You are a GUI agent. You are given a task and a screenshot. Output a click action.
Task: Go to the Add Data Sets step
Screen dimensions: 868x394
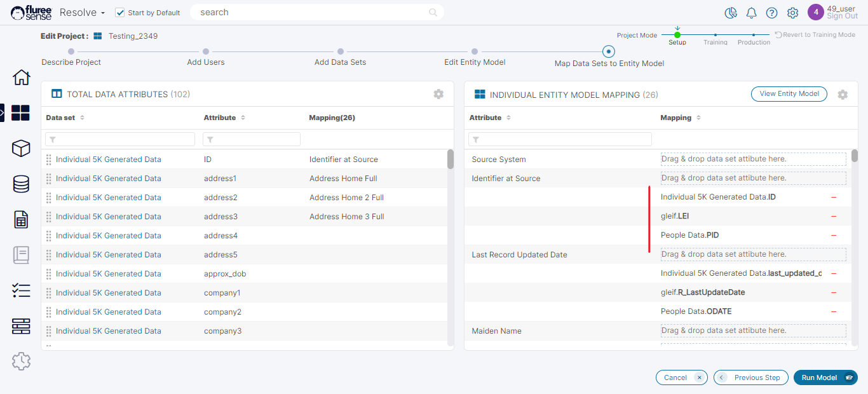[341, 51]
